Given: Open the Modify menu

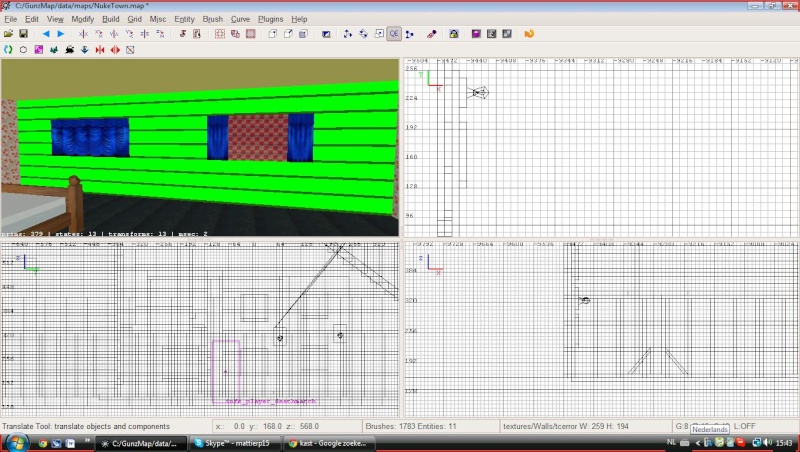Looking at the screenshot, I should 83,19.
